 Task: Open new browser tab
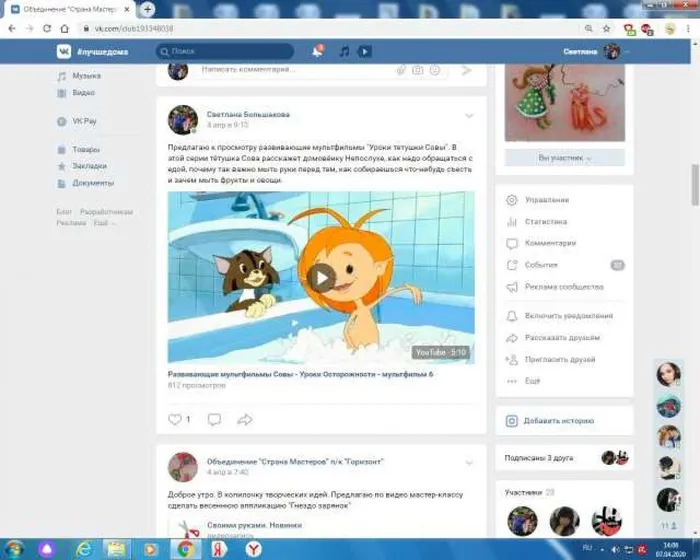[x=147, y=9]
